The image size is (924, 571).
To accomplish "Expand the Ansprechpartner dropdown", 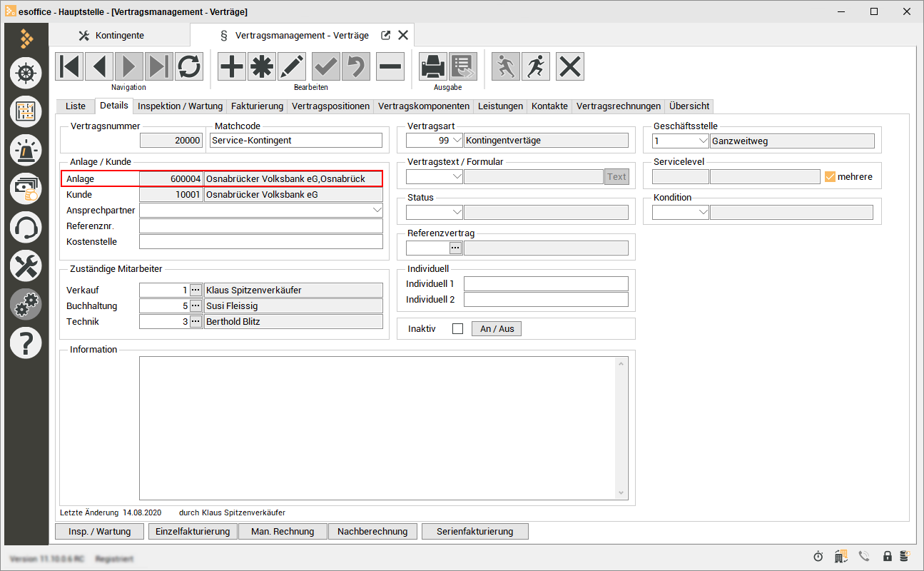I will 377,211.
